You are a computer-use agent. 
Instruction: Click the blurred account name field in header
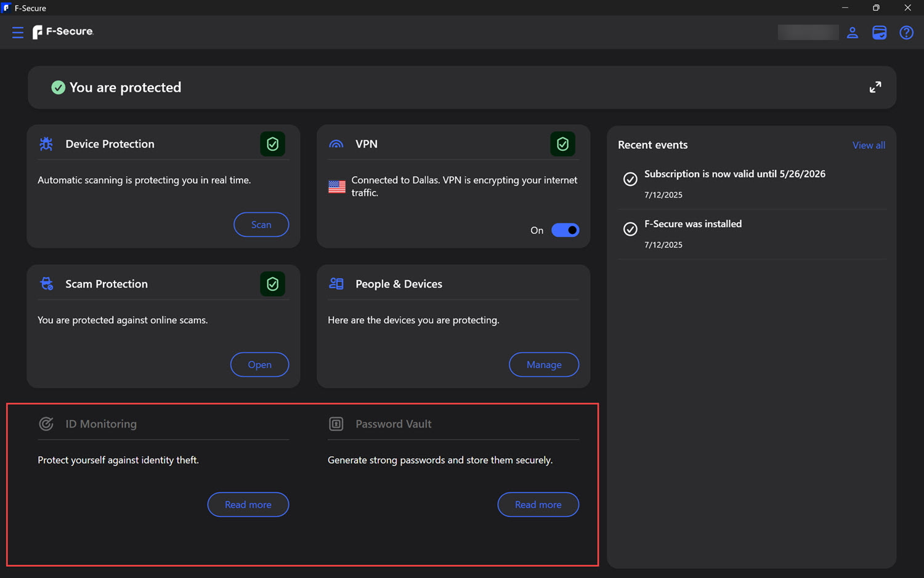[x=808, y=32]
